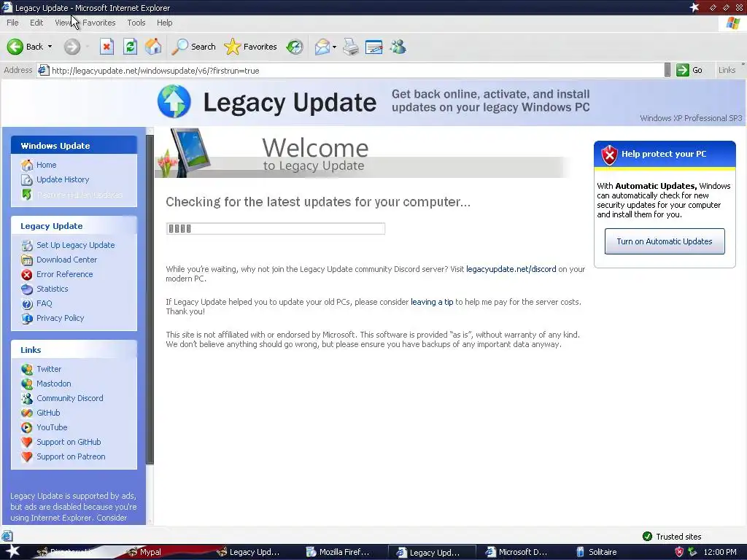The width and height of the screenshot is (747, 560).
Task: Open the Edit menu
Action: (x=36, y=23)
